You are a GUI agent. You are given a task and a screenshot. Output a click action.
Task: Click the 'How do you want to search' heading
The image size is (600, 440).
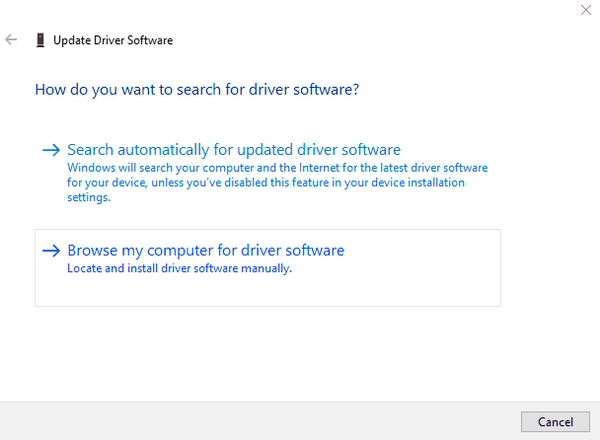coord(197,90)
